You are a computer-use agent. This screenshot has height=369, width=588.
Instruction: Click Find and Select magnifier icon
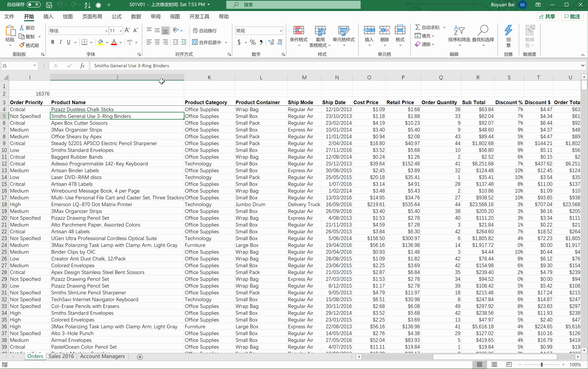(483, 30)
